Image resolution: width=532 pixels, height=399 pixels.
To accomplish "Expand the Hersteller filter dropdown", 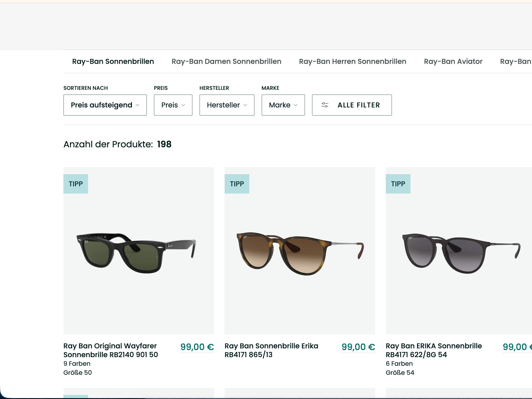I will click(227, 105).
